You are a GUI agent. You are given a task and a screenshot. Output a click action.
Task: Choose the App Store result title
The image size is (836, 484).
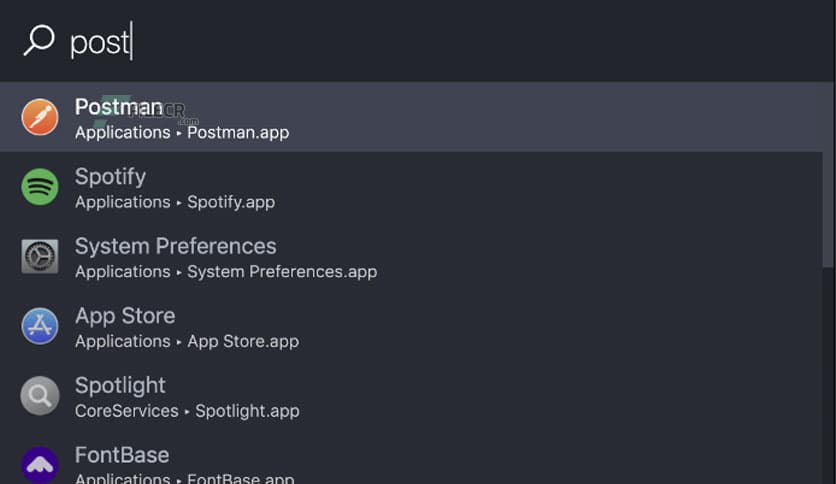125,316
